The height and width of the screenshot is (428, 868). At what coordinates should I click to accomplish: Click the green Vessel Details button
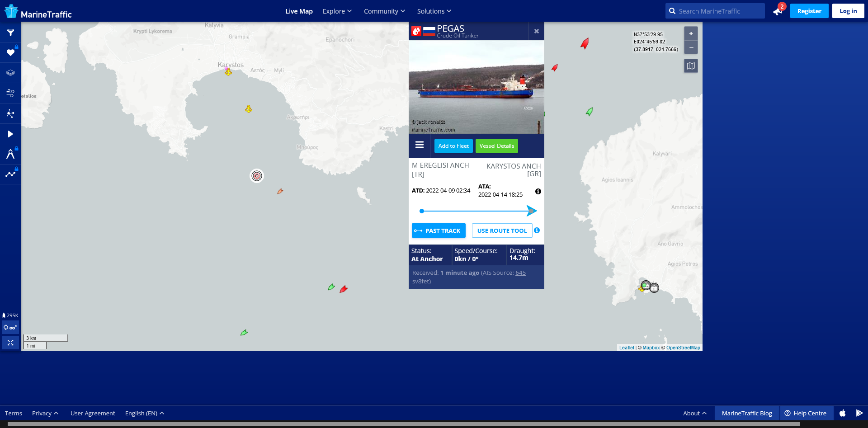tap(496, 146)
